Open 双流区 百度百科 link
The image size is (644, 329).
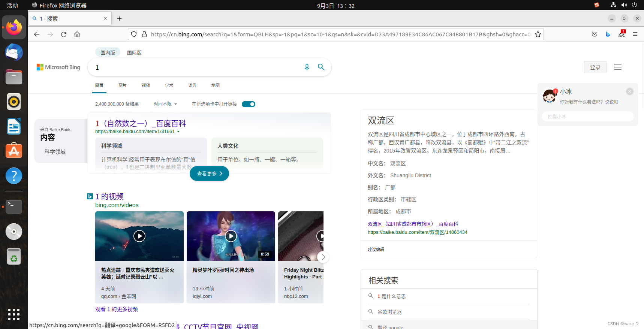pyautogui.click(x=413, y=224)
